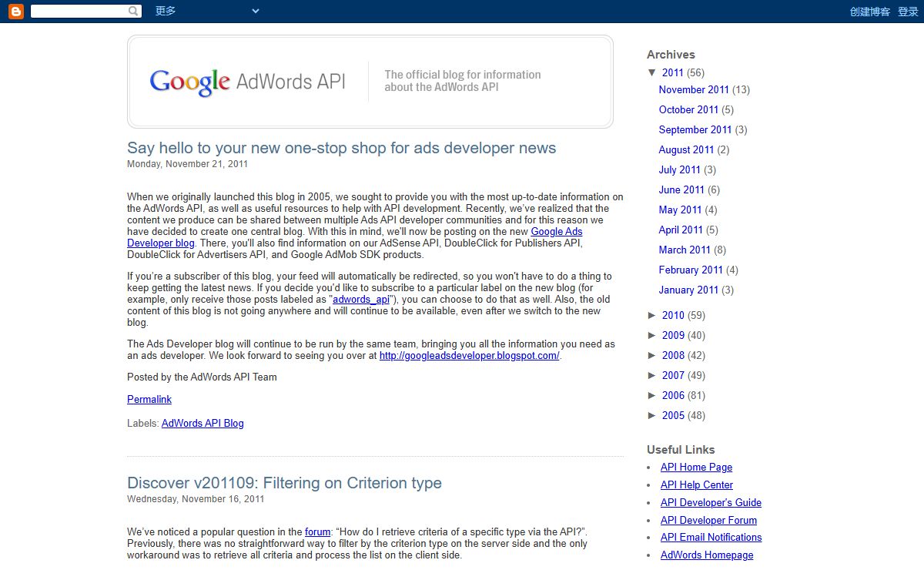The image size is (924, 570).
Task: Open the 2010 archive year link
Action: click(x=673, y=315)
